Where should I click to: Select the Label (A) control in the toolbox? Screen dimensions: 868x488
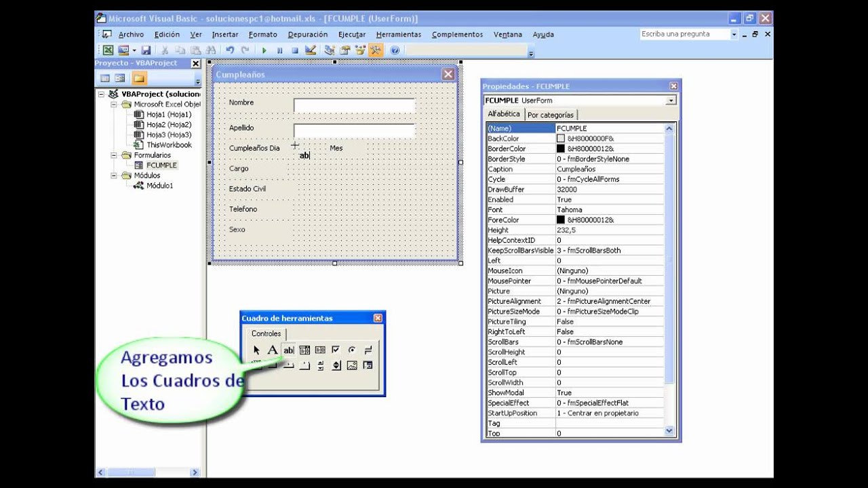pyautogui.click(x=273, y=350)
